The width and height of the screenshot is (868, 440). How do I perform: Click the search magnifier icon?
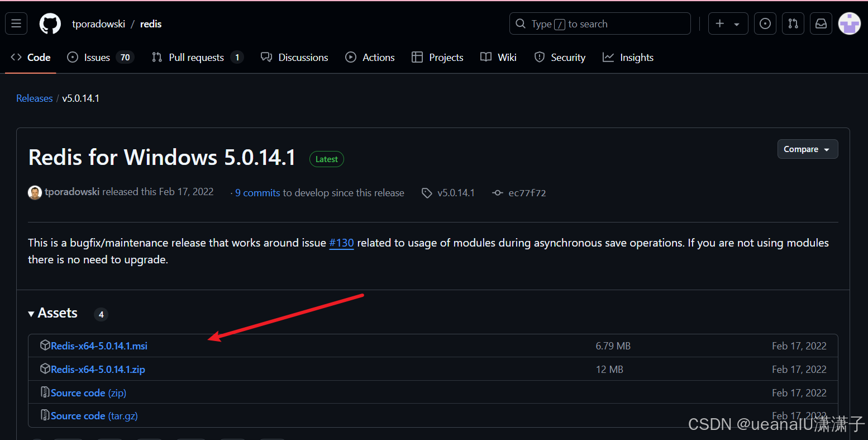click(521, 23)
